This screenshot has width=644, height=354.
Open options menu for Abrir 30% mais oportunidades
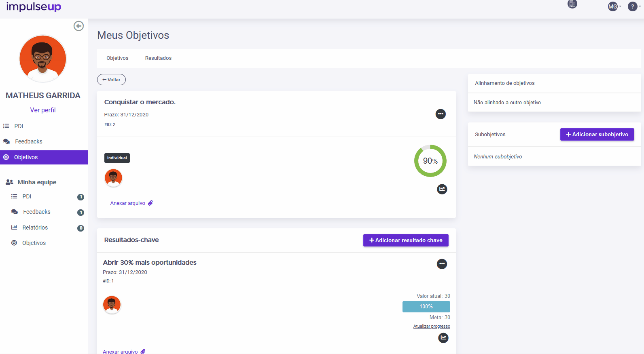click(442, 264)
